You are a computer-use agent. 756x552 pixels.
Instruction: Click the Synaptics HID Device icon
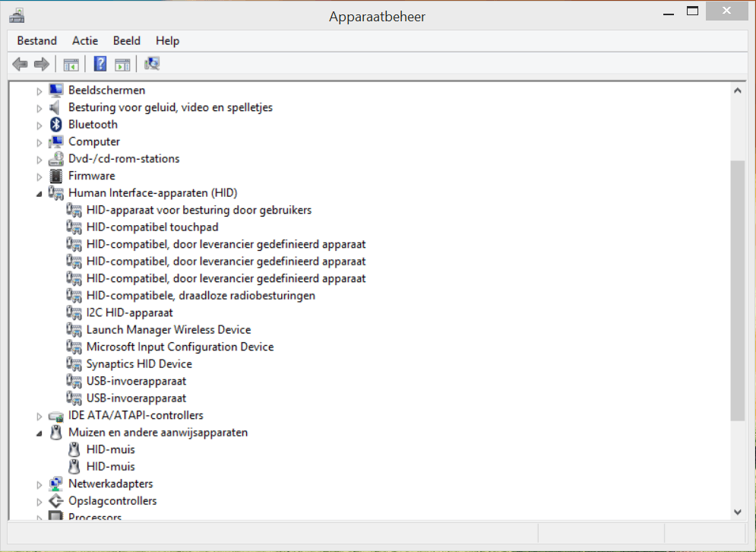74,363
